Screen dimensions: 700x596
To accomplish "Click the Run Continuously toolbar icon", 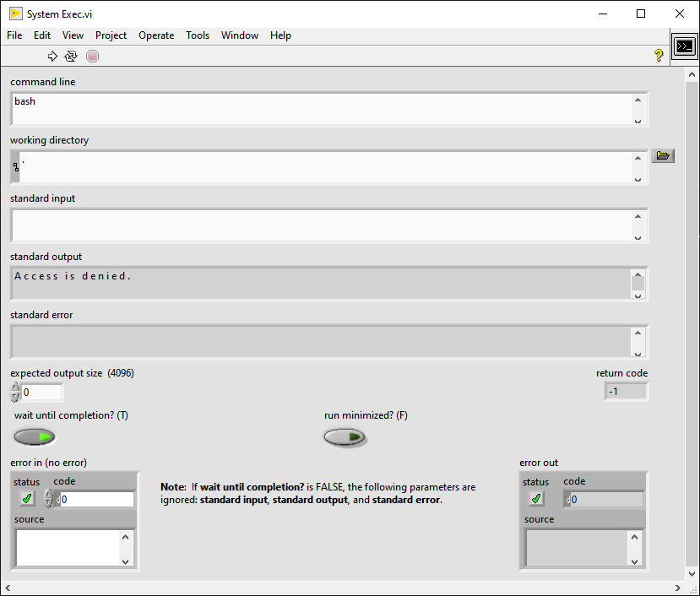I will 71,57.
